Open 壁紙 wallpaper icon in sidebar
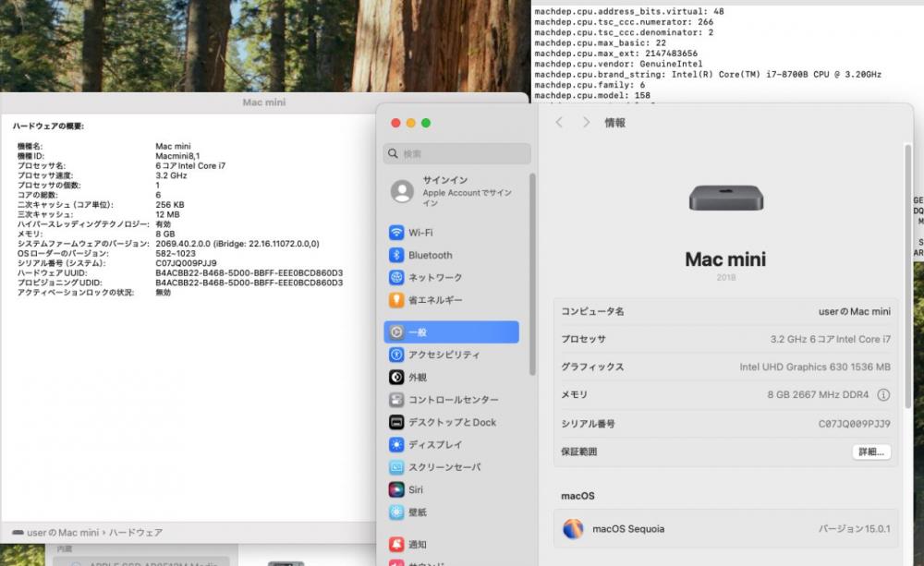The image size is (924, 566). coord(396,512)
